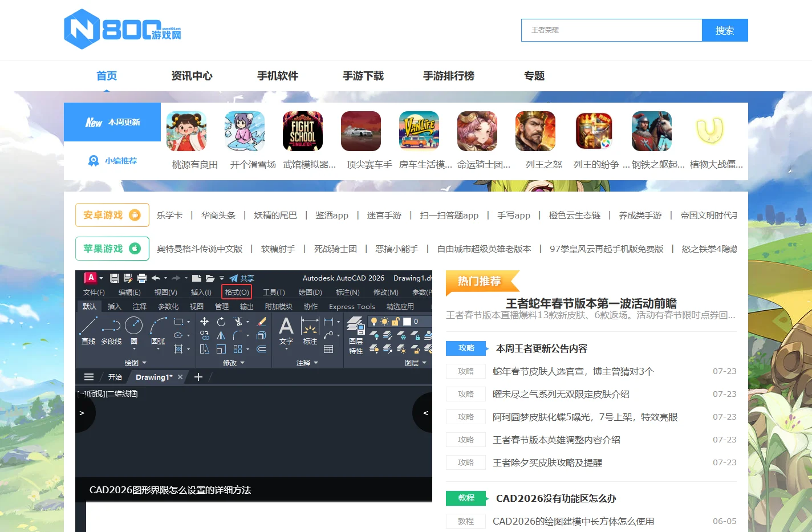Switch to the 本周更新 tab
Image resolution: width=812 pixels, height=532 pixels.
point(112,122)
